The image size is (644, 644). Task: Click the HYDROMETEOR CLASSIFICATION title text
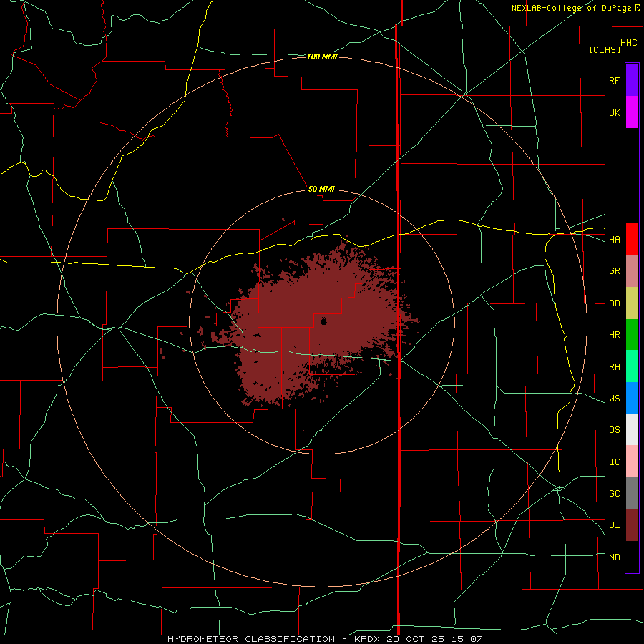point(251,639)
